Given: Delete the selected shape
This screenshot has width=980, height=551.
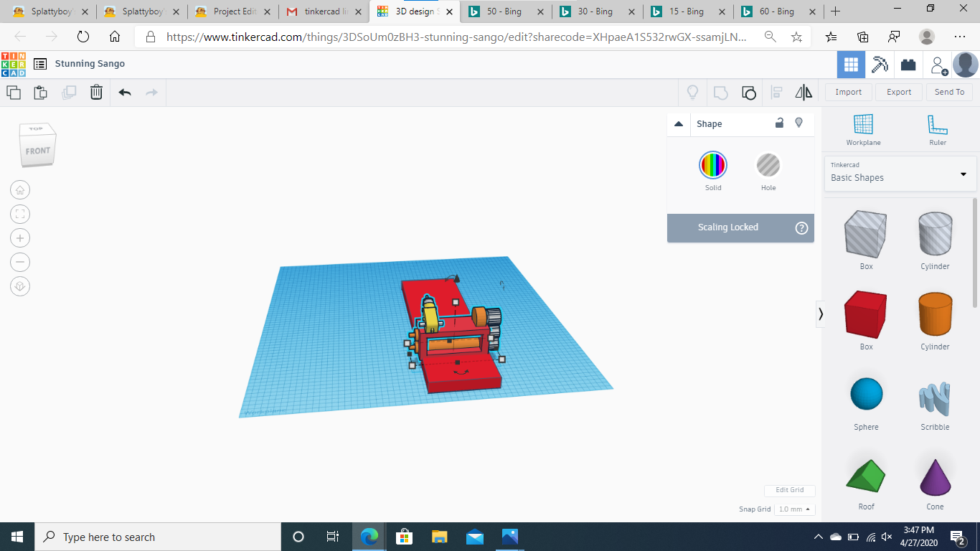Looking at the screenshot, I should coord(96,92).
